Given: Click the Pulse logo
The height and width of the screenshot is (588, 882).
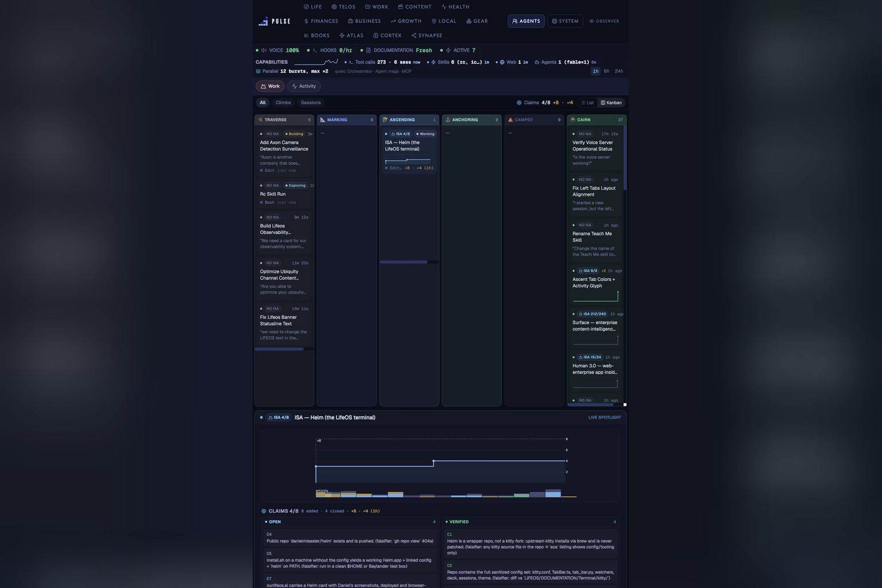Looking at the screenshot, I should click(274, 21).
